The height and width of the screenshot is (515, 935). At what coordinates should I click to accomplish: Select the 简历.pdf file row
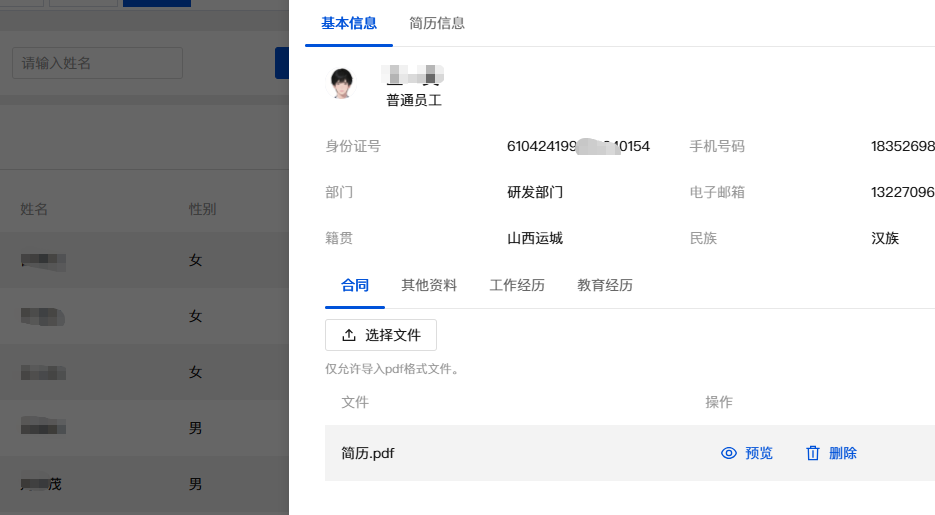[630, 453]
